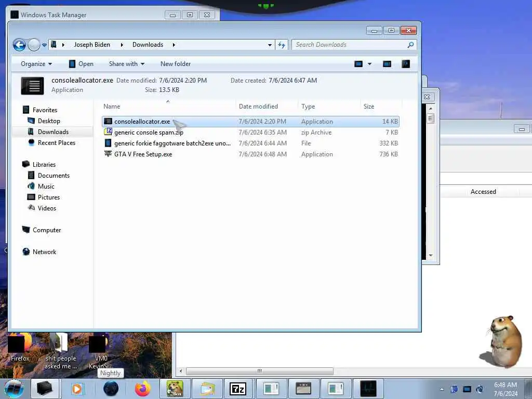
Task: Click the background window horizontal scrollbar thumb
Action: (x=260, y=371)
